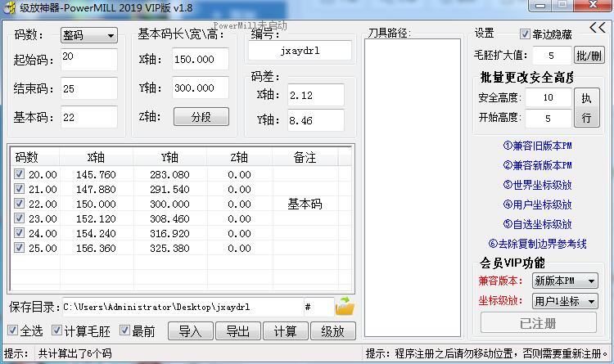Click the Z轴 分段 button
The height and width of the screenshot is (364, 614).
pyautogui.click(x=201, y=117)
